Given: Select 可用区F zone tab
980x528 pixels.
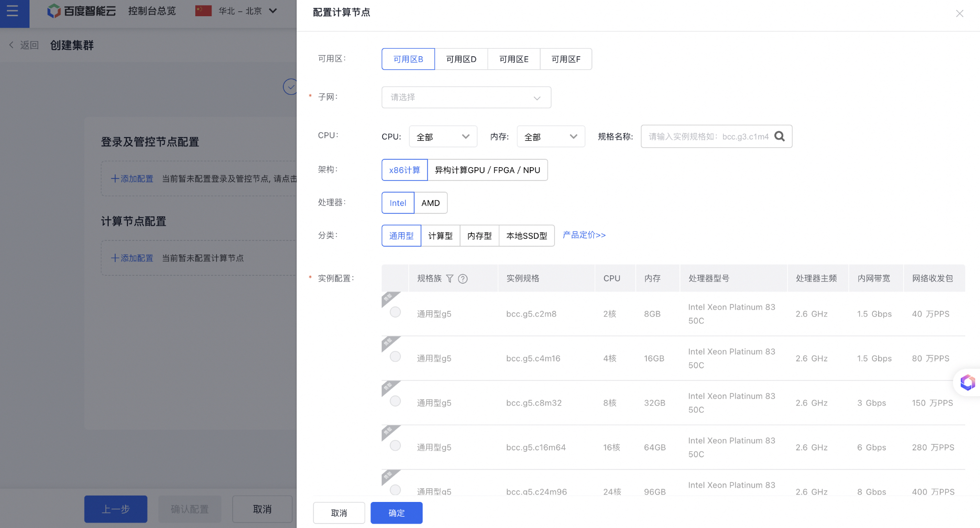Looking at the screenshot, I should [566, 59].
